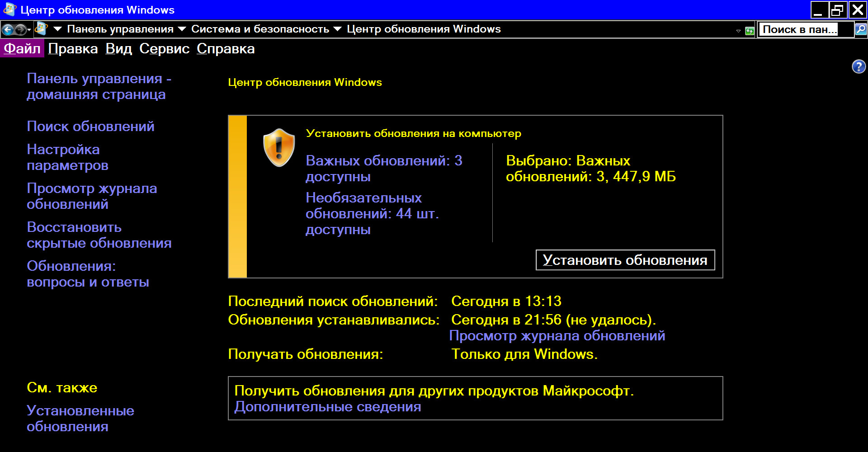Click 'Выбрано: Важных обновлений: 3, 447,9 МБ' text

pos(591,168)
